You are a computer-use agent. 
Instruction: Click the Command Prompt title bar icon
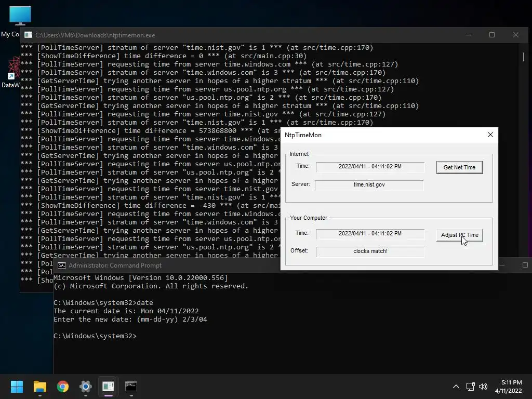point(61,265)
